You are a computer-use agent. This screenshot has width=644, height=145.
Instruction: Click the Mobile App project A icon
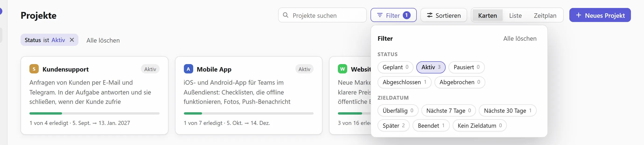tap(188, 69)
